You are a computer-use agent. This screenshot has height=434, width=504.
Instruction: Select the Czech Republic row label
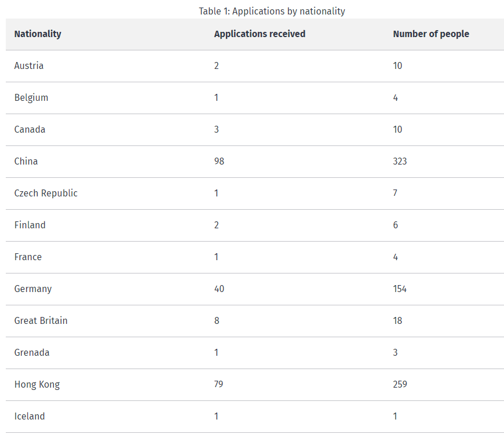tap(46, 194)
